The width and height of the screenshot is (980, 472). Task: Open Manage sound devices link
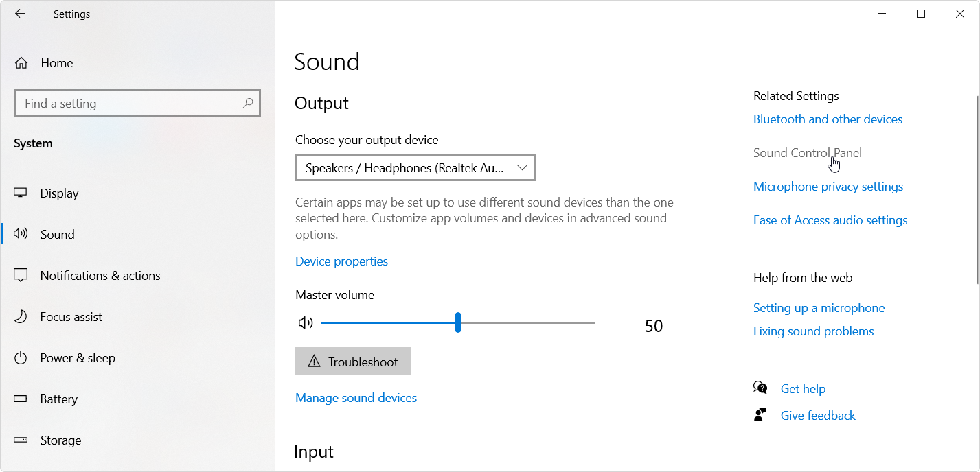click(356, 398)
